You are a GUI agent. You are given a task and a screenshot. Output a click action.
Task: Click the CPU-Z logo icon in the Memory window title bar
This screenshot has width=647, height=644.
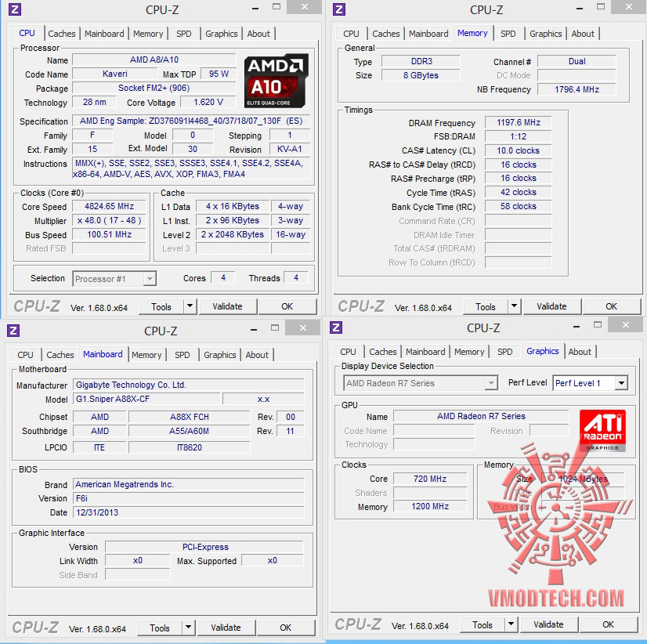339,9
